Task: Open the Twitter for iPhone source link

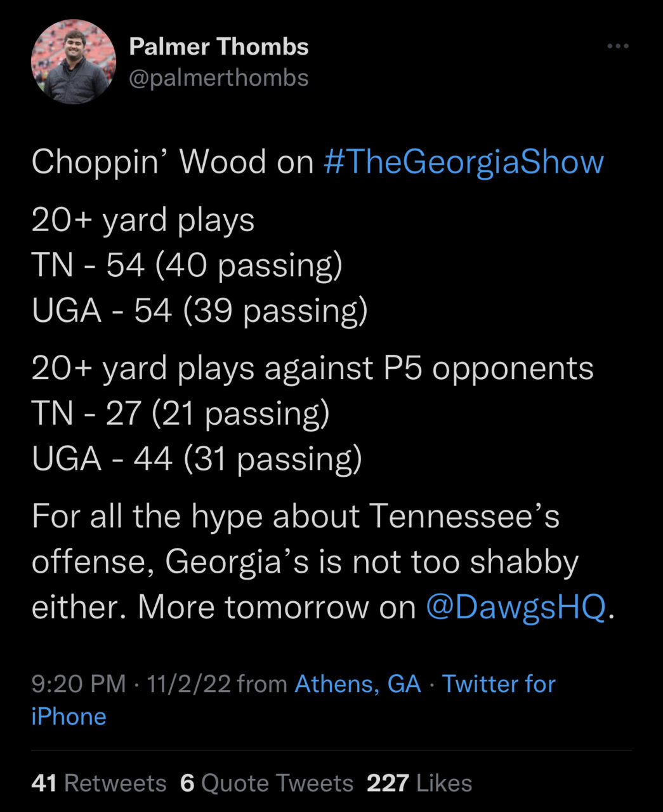Action: pos(293,700)
